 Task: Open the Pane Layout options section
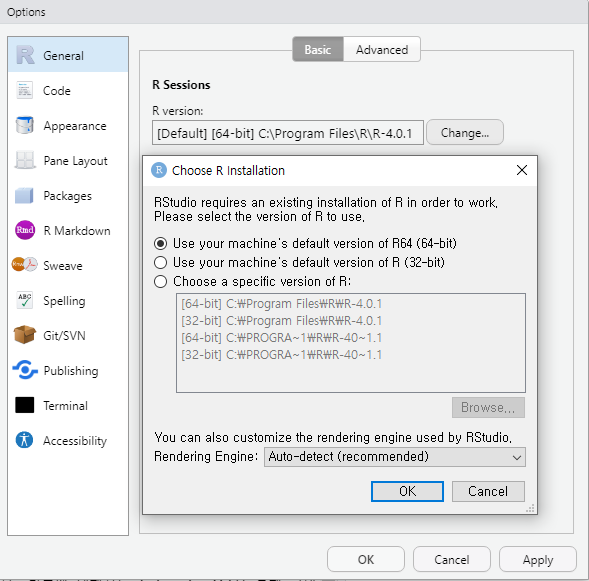click(x=68, y=160)
